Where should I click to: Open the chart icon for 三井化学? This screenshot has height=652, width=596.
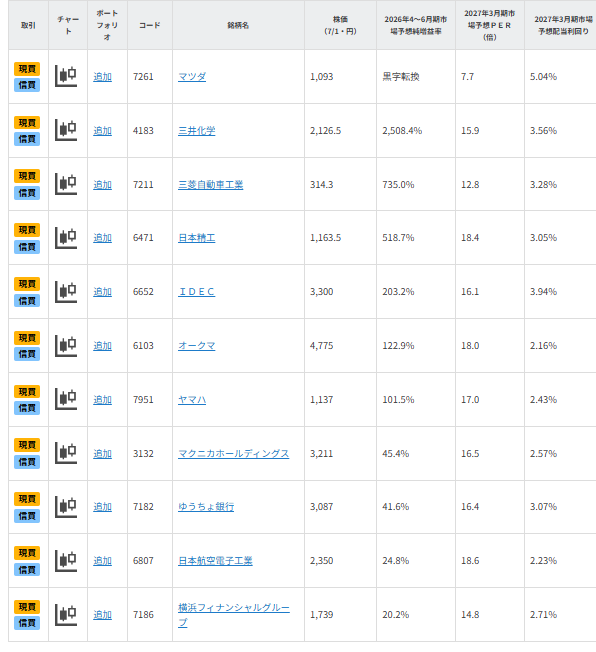(x=66, y=131)
